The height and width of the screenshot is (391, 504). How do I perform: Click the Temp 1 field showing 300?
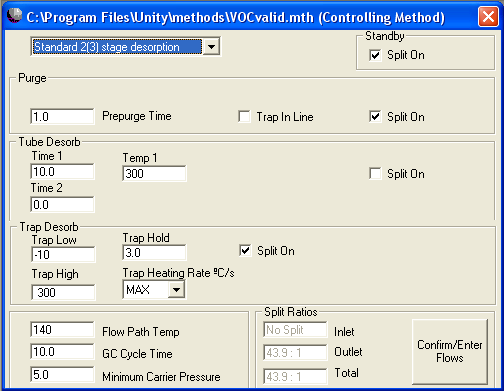pos(154,174)
